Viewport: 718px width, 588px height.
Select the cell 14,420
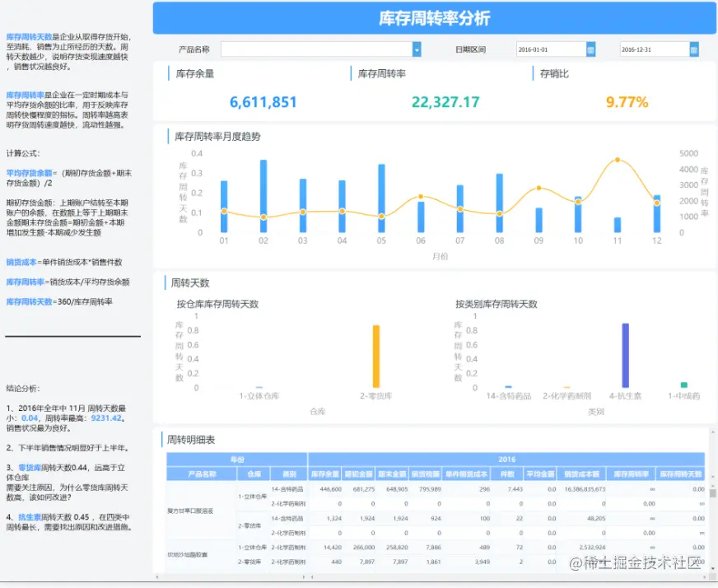tap(333, 548)
